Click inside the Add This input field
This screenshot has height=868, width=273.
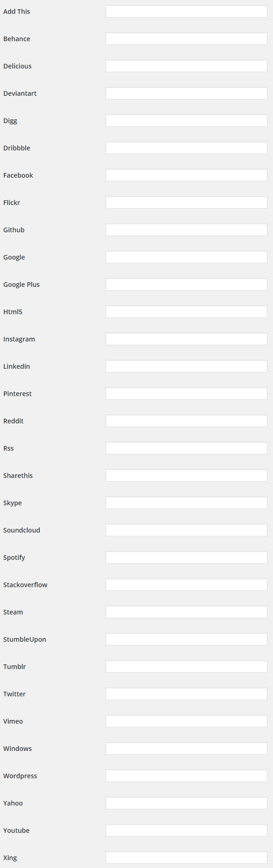pyautogui.click(x=186, y=11)
